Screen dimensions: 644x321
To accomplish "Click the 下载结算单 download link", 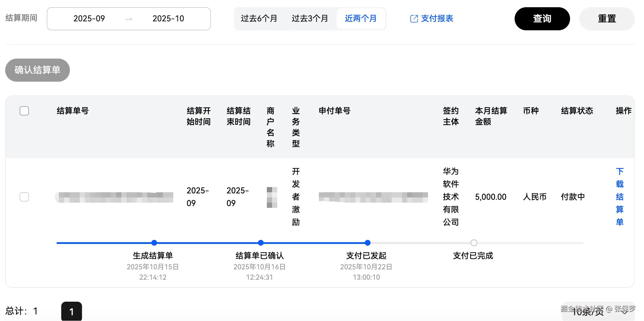I will coord(619,196).
